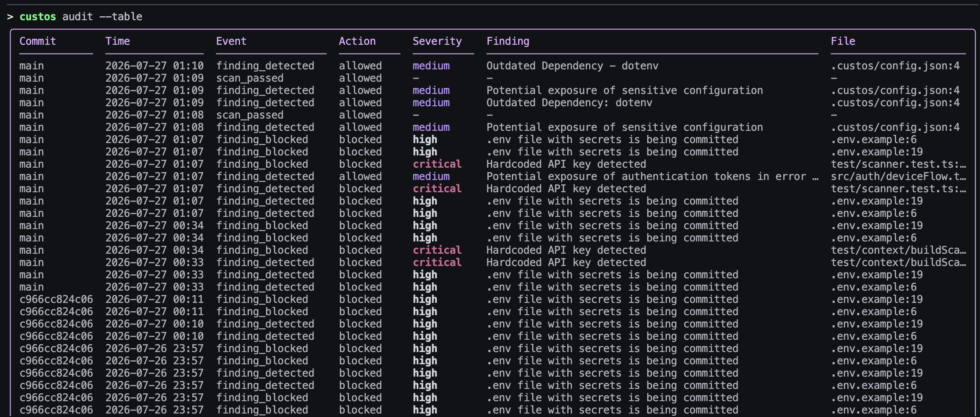
Task: Click the file 'src/auth/deviceFlow.t…'
Action: [898, 176]
